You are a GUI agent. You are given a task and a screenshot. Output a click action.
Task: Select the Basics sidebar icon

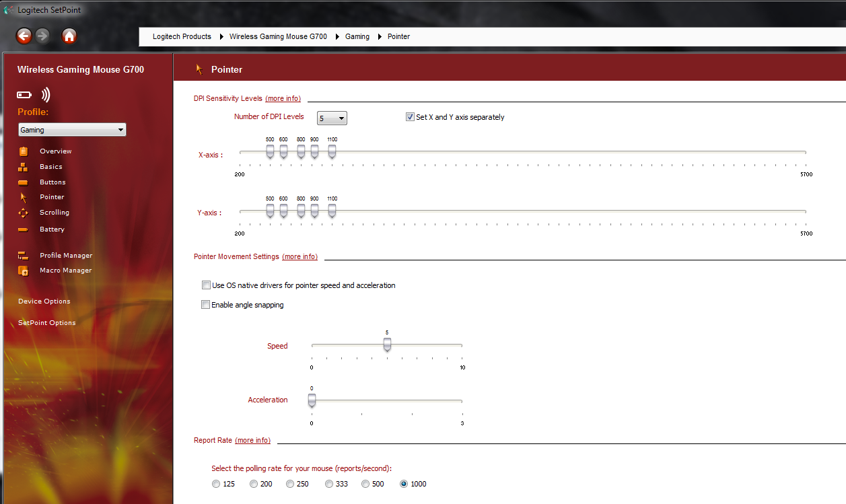tap(24, 167)
